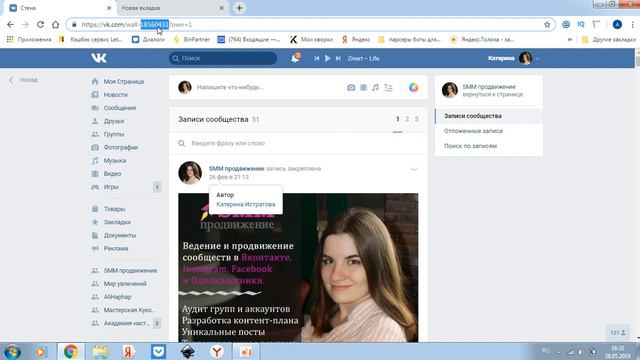This screenshot has width=640, height=360.
Task: Click the colorful poster circle icon
Action: (413, 87)
